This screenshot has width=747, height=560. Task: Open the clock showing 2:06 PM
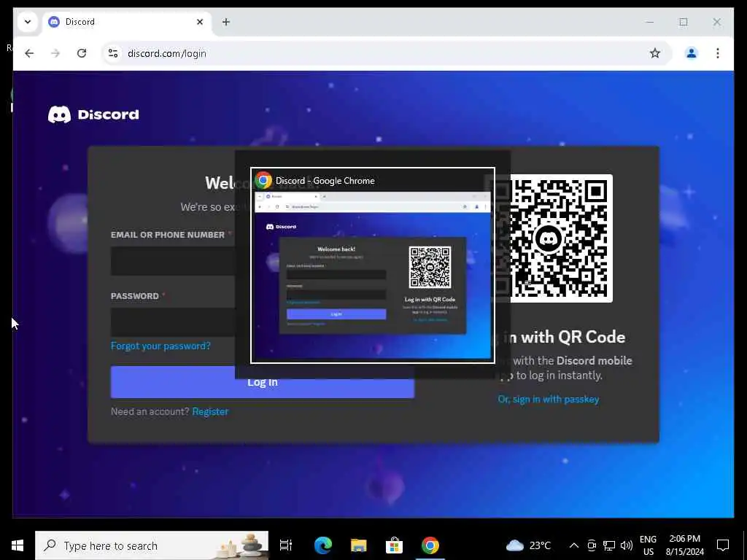click(x=684, y=545)
